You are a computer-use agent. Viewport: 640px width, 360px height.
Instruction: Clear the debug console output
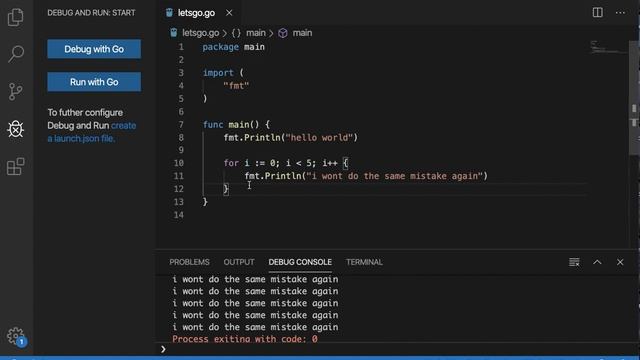[x=574, y=262]
